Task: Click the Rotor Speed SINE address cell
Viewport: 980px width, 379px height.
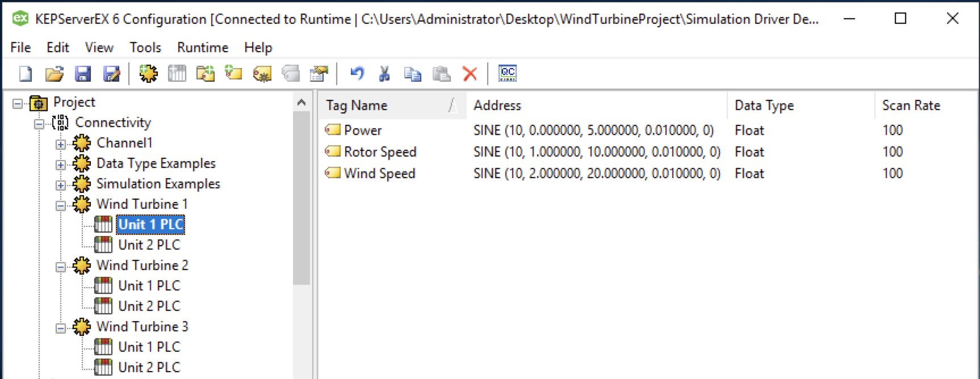Action: 597,152
